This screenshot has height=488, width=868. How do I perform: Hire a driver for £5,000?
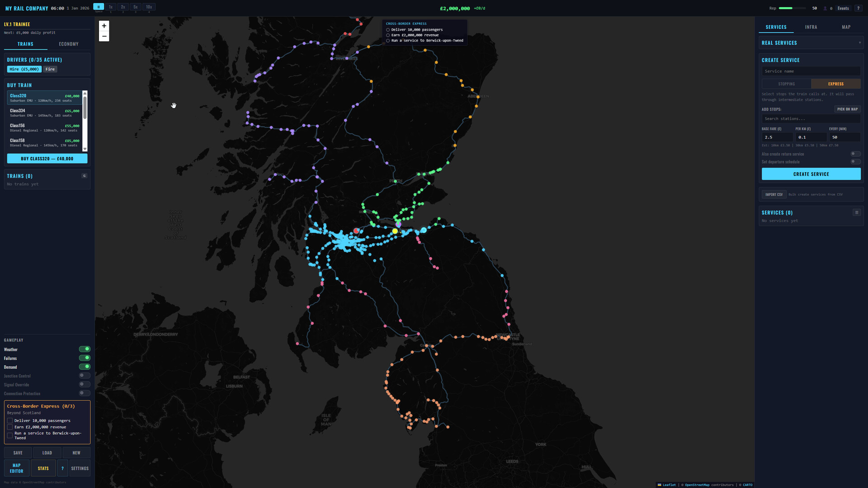click(24, 69)
